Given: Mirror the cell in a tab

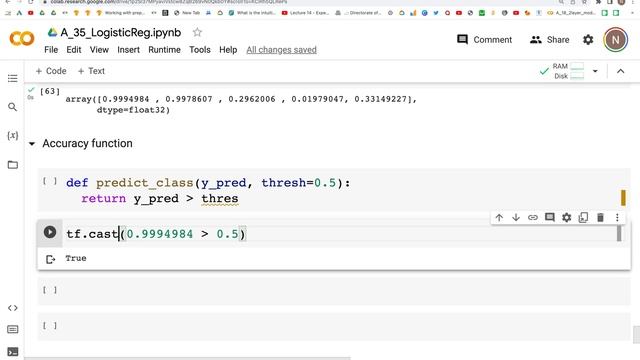Looking at the screenshot, I should (x=583, y=218).
